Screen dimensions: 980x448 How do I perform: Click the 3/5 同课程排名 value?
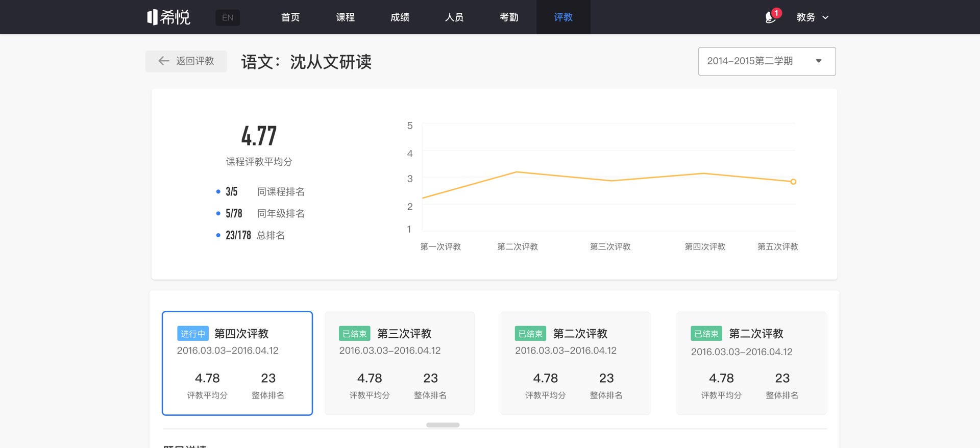232,192
